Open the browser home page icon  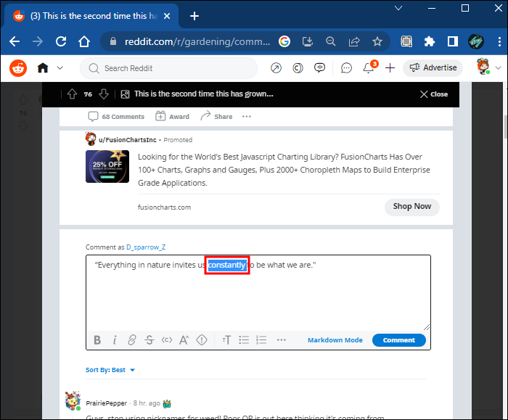tap(84, 41)
